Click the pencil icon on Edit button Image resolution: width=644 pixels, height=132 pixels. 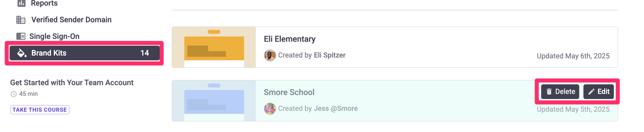(x=591, y=92)
